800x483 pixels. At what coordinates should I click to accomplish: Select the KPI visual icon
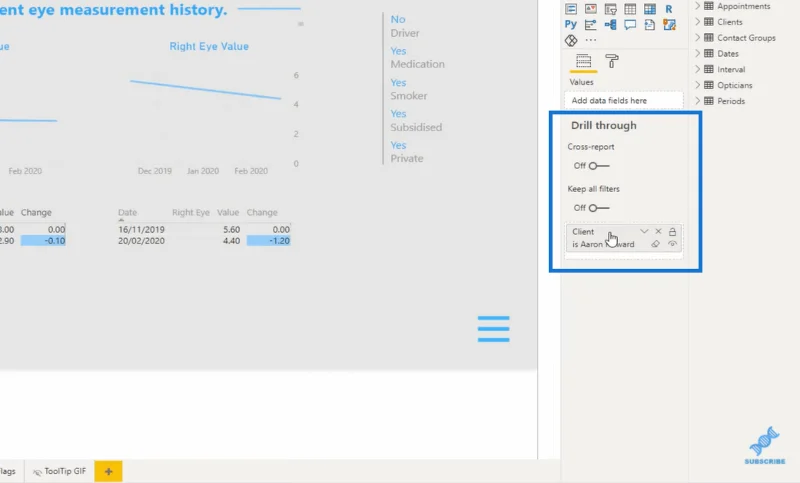591,9
